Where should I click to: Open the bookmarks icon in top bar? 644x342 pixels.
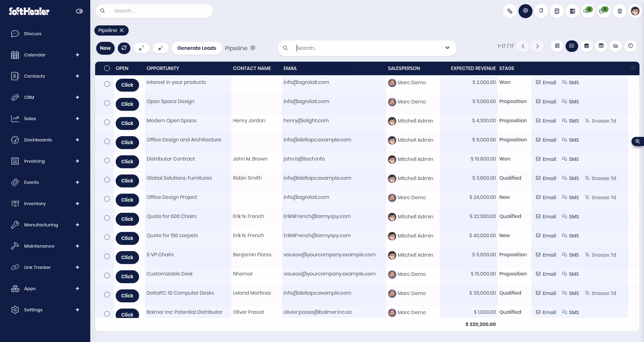click(541, 11)
